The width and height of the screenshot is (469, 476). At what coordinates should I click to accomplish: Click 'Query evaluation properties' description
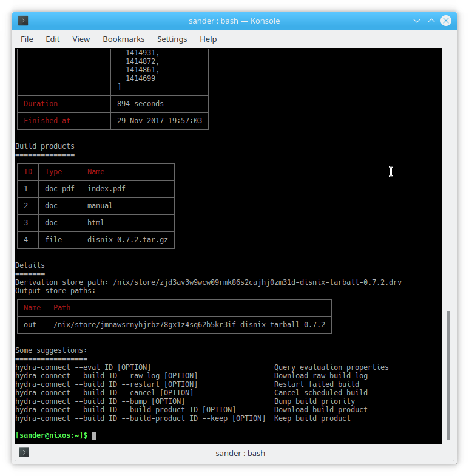pos(331,367)
